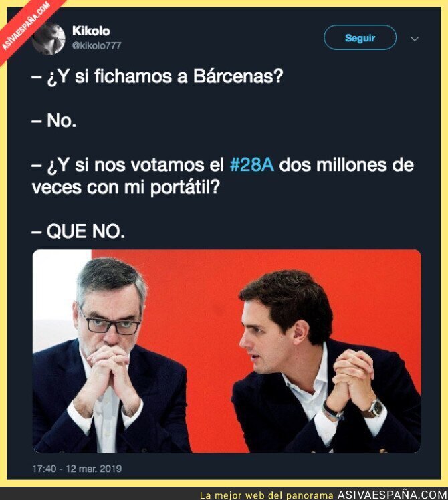The height and width of the screenshot is (500, 448).
Task: Expand the tweet options chevron
Action: coord(415,39)
